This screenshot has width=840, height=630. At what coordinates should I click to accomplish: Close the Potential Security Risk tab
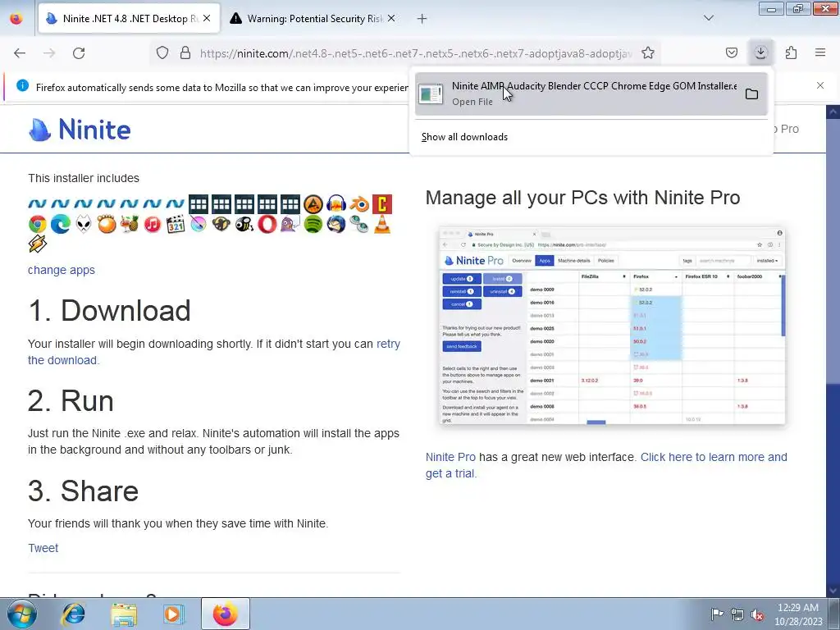[391, 18]
